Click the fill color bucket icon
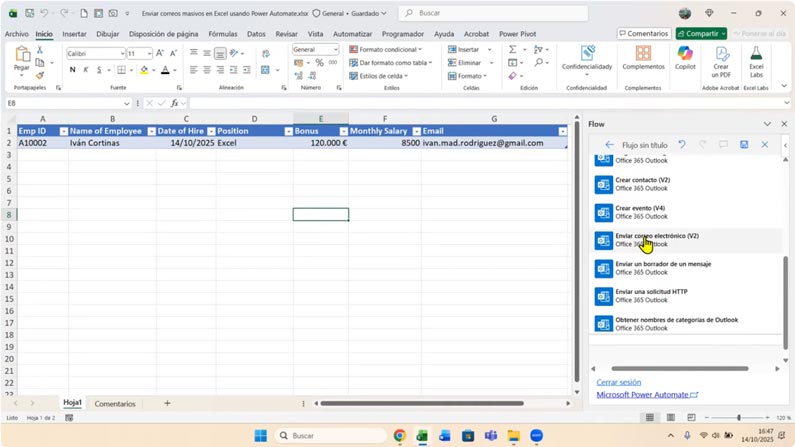795x447 pixels. tap(144, 69)
